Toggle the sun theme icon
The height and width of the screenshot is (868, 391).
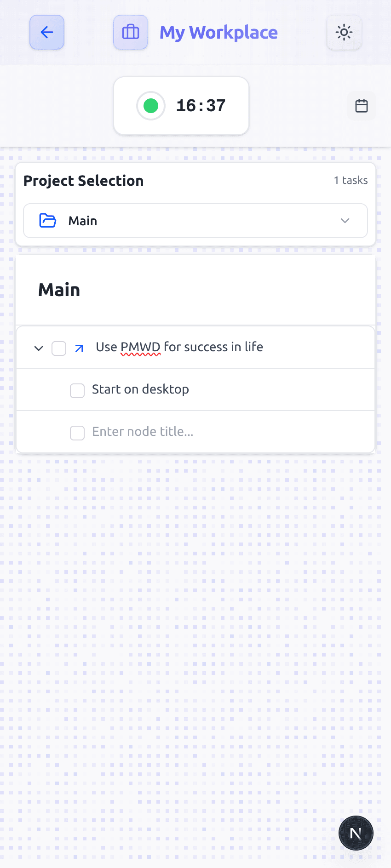[344, 32]
